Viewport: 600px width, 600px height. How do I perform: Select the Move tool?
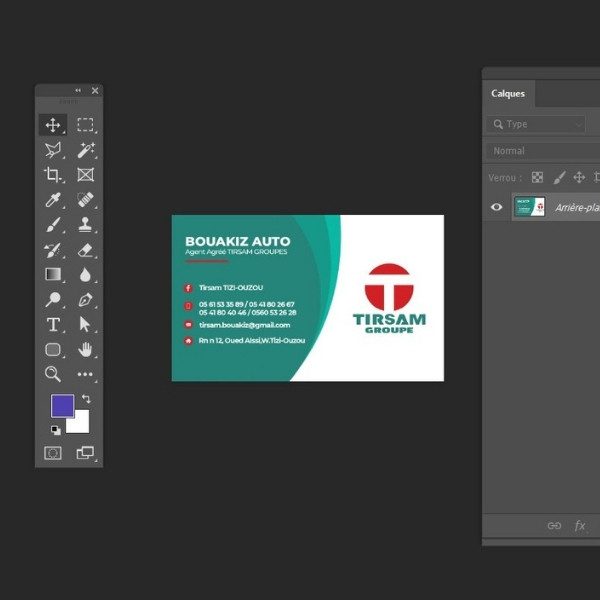pyautogui.click(x=53, y=125)
